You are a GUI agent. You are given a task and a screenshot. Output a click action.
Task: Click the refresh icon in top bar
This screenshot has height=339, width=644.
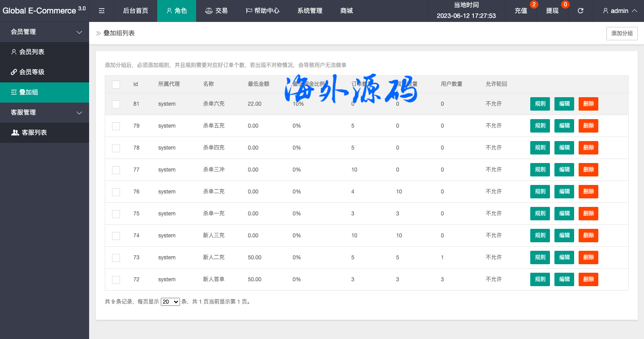580,11
